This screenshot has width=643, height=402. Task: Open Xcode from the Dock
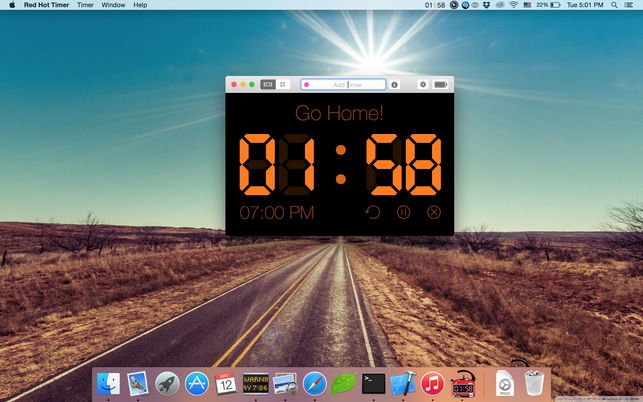click(403, 384)
